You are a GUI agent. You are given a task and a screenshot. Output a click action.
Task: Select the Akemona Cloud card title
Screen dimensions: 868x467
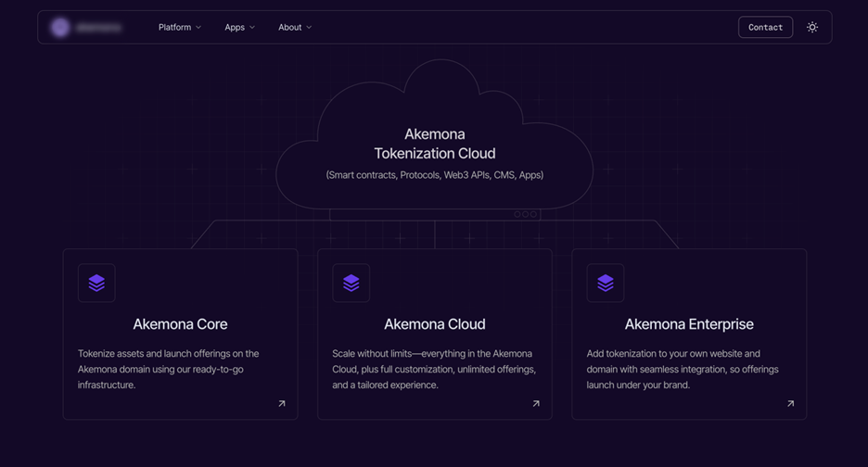coord(434,324)
